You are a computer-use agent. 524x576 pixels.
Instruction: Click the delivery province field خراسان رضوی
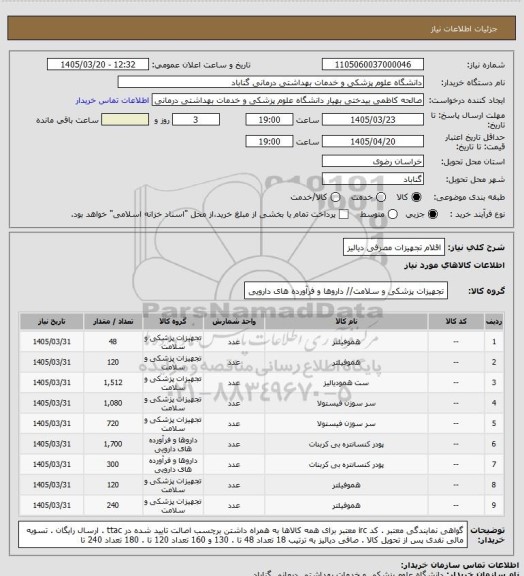373,161
